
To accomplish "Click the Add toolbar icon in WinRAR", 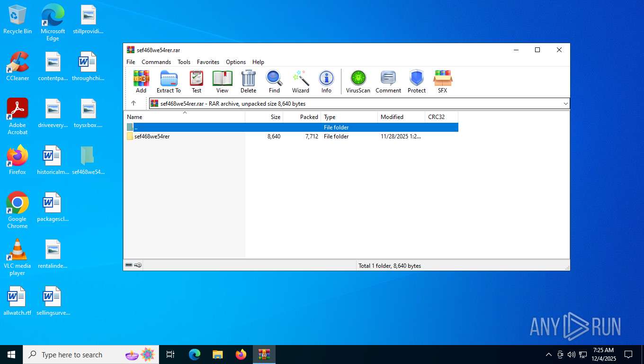I will pyautogui.click(x=141, y=82).
